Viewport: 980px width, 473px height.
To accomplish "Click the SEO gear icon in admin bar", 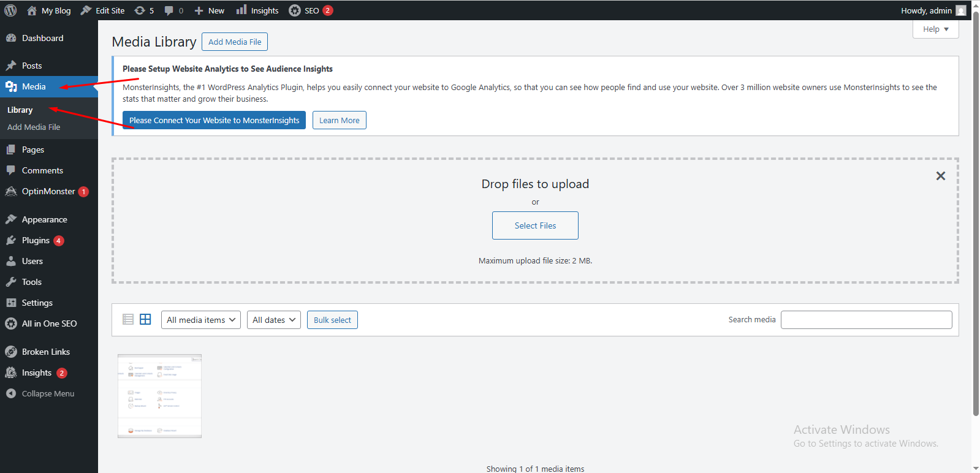I will coord(295,10).
